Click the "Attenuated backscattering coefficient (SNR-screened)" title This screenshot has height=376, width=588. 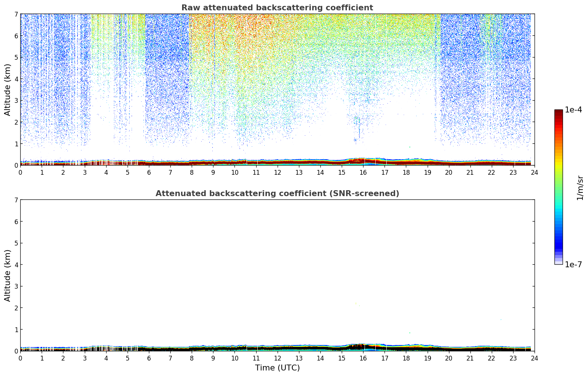pyautogui.click(x=277, y=194)
